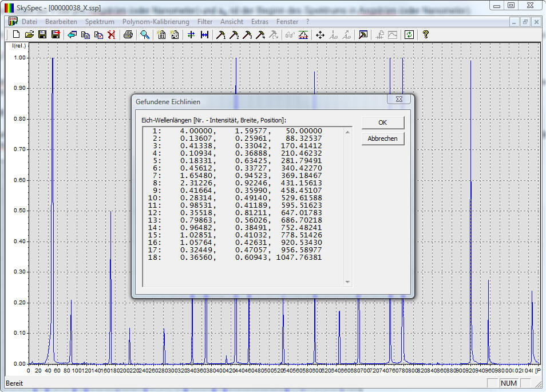The height and width of the screenshot is (392, 546).
Task: Open the Spektrum menu
Action: (100, 22)
